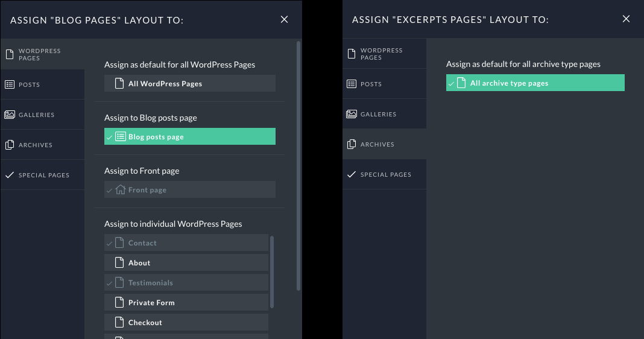Viewport: 644px width, 339px height.
Task: Unassign All archive type pages option
Action: 535,83
